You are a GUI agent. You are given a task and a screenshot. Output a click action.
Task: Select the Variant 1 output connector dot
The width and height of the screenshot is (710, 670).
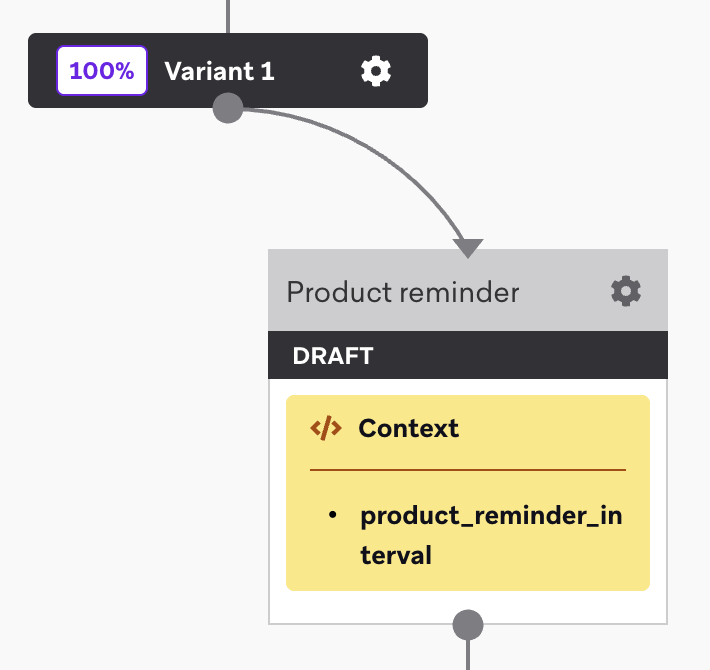pyautogui.click(x=228, y=108)
